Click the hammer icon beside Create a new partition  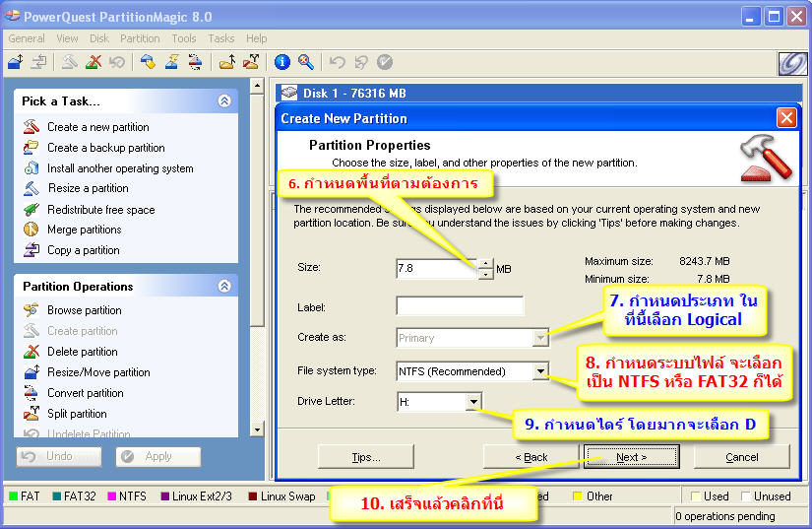pos(31,126)
